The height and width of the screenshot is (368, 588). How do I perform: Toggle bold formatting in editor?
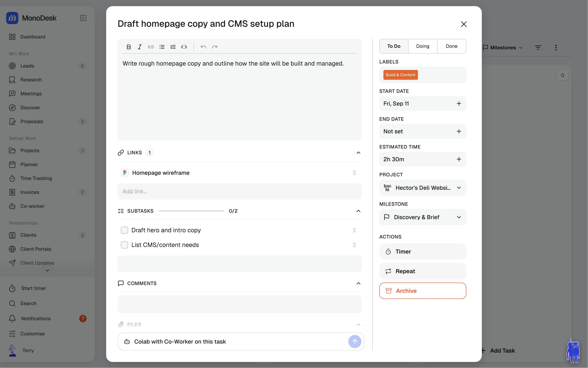[x=129, y=47]
